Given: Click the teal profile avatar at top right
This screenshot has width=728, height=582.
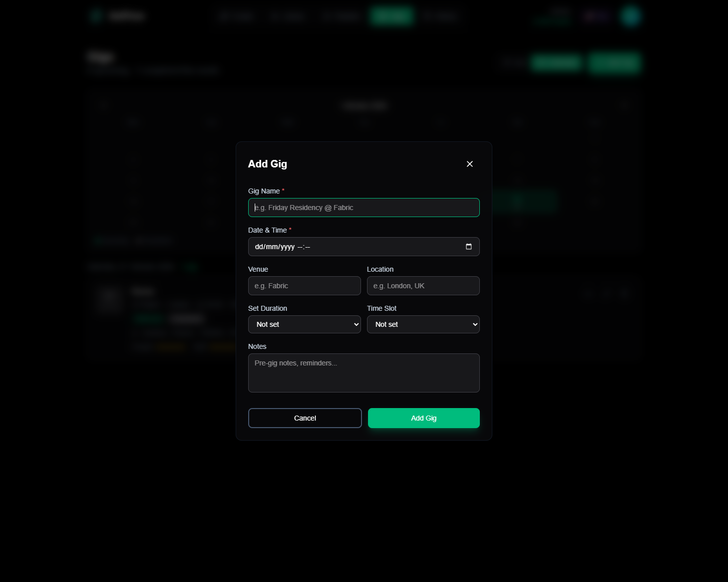Looking at the screenshot, I should coord(630,16).
